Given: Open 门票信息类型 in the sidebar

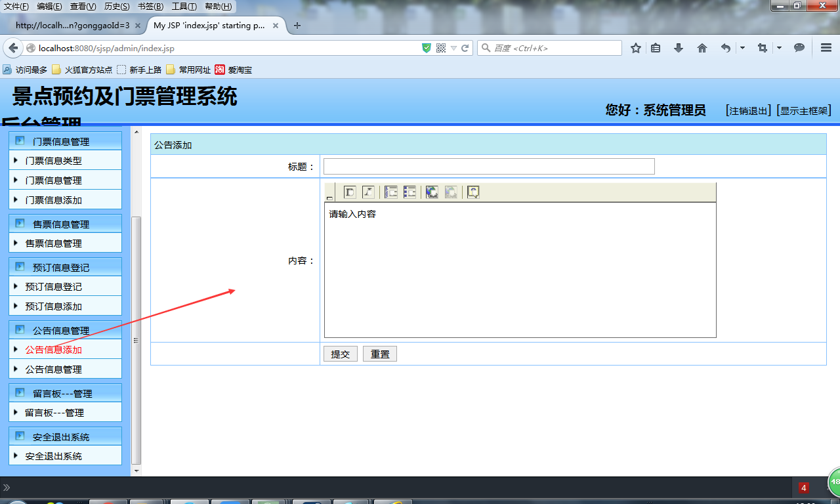Looking at the screenshot, I should click(x=54, y=161).
